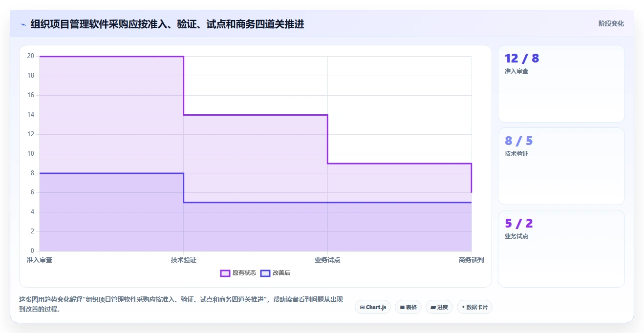Click the description paragraph below the chart
This screenshot has height=333, width=644.
point(181,304)
